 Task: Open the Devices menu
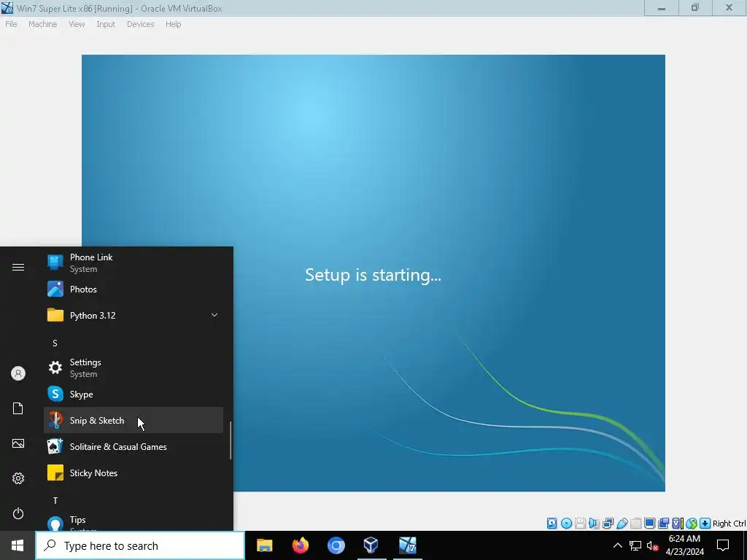(141, 24)
